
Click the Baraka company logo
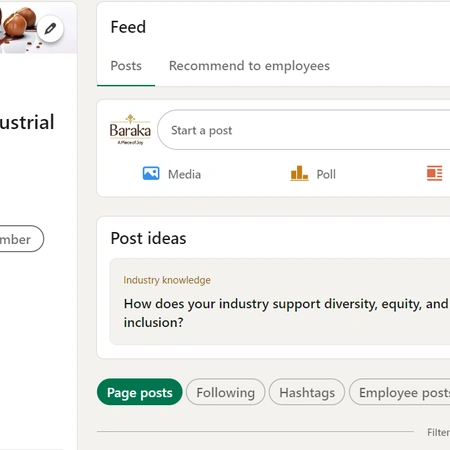click(130, 130)
